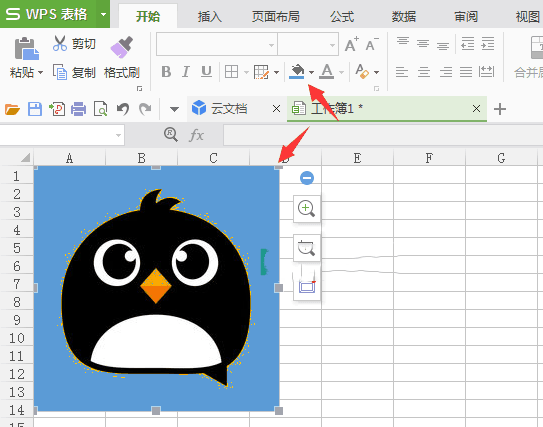Open file with the folder icon
Screen dimensions: 543x427
point(12,109)
